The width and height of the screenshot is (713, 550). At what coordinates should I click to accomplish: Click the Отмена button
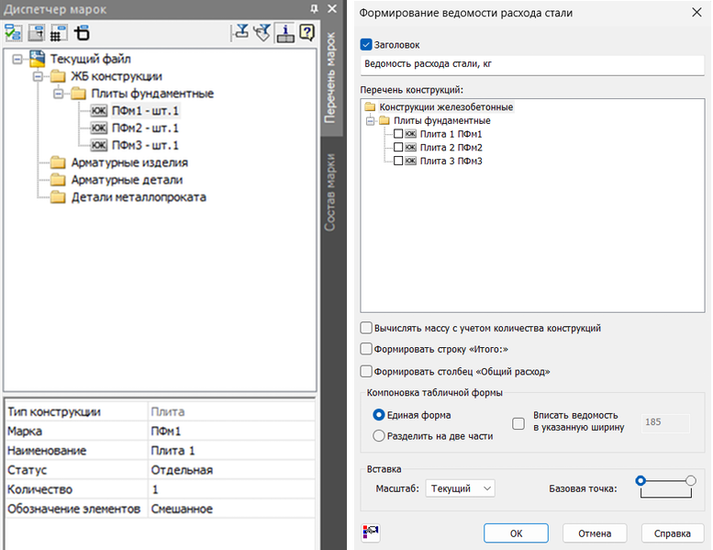[594, 533]
